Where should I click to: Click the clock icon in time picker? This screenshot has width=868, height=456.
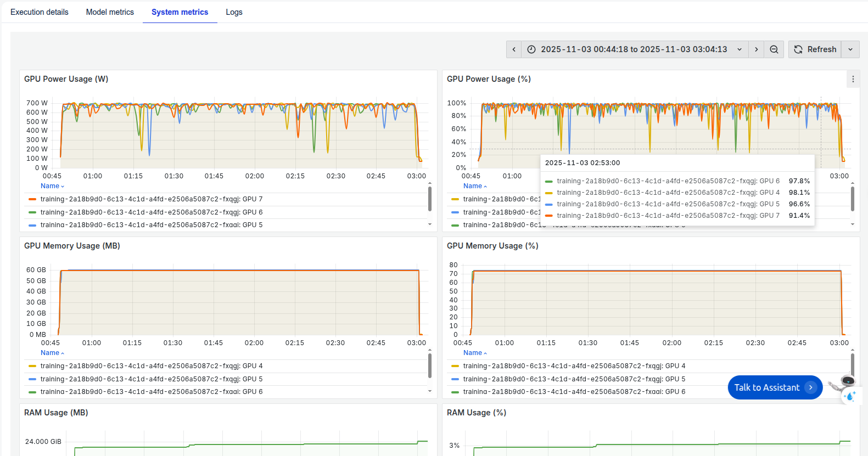pyautogui.click(x=531, y=49)
